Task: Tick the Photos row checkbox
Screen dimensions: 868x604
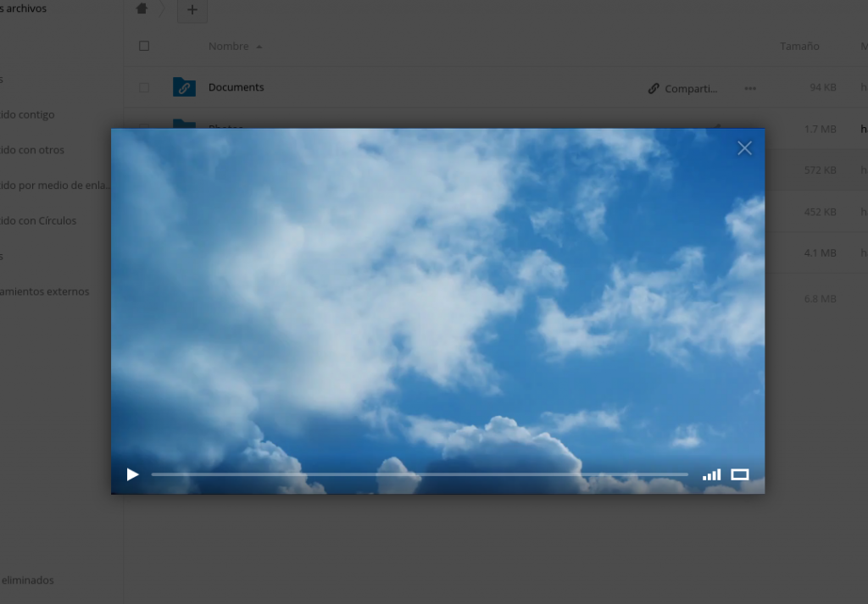Action: point(143,129)
